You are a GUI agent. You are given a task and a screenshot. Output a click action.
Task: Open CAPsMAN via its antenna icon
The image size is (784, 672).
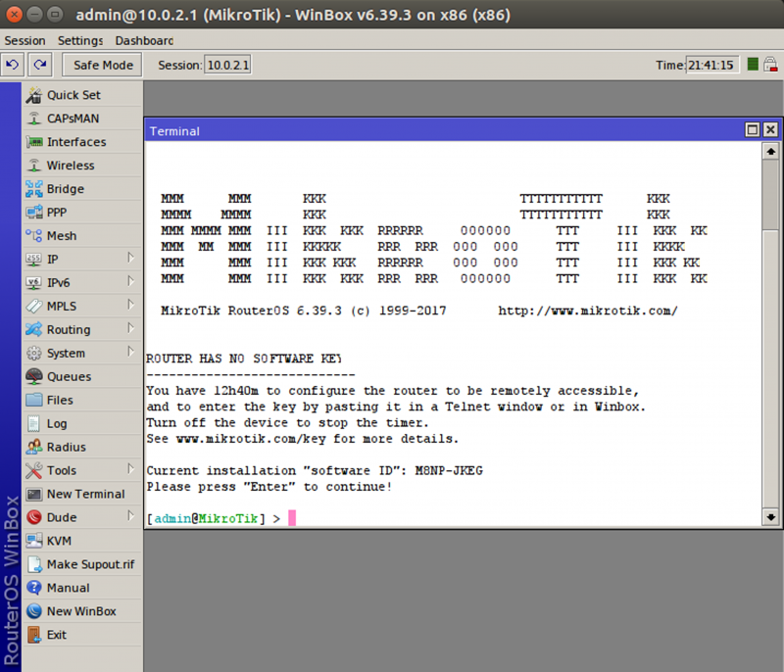pos(34,119)
